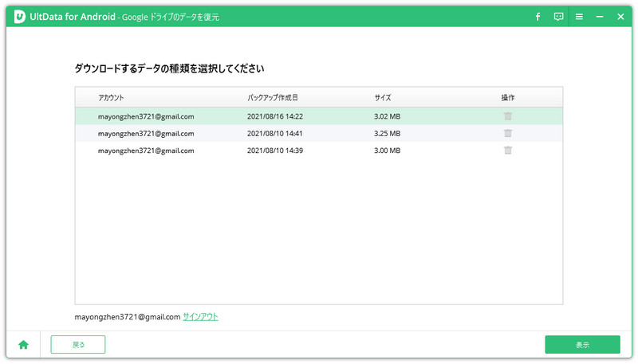Delete the 2021/08/16 14:22 backup

point(507,116)
